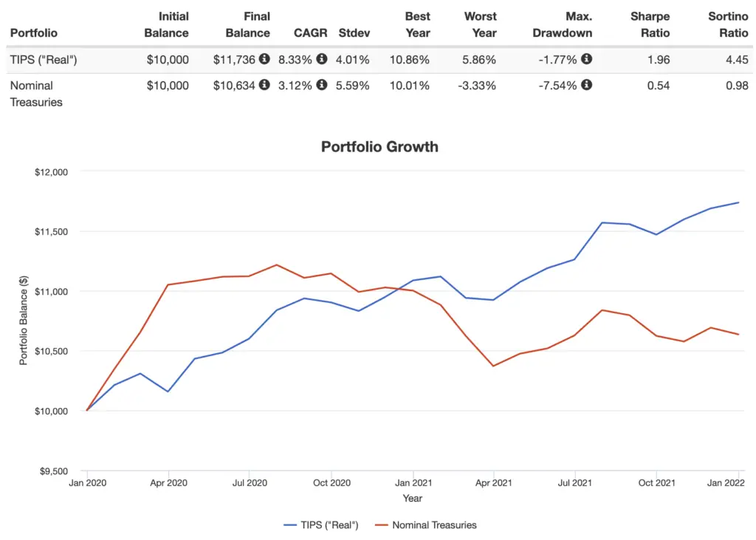Click the 4.01% Stdev value
756x540 pixels.
[x=352, y=60]
